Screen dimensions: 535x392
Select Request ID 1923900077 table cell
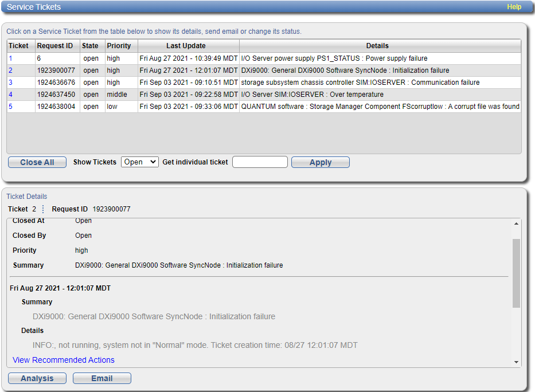pos(57,70)
